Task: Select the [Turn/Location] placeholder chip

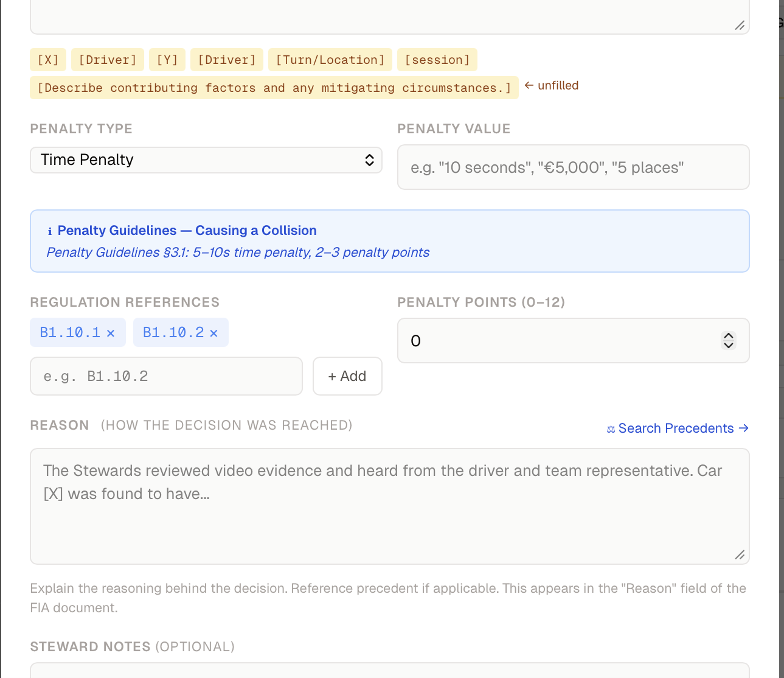Action: click(330, 59)
